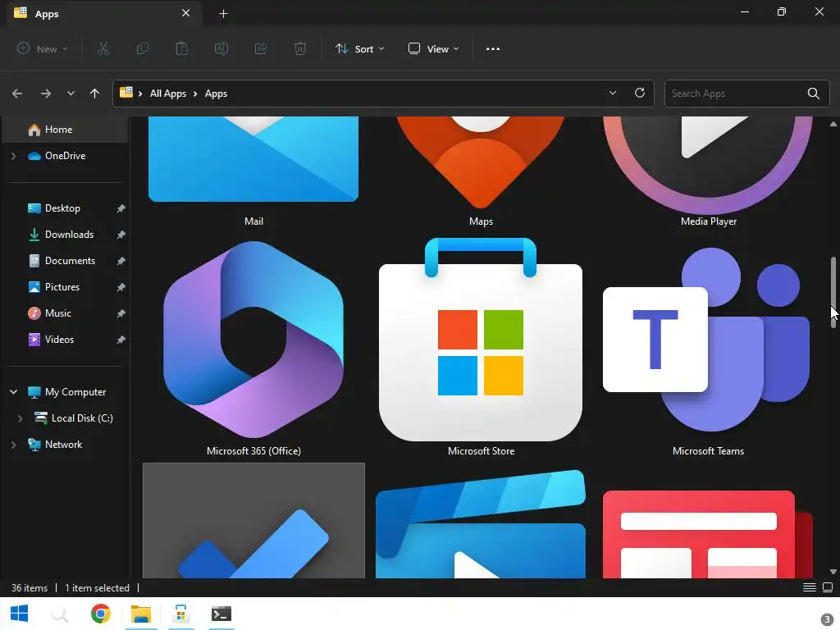Click the Cut scissors icon in toolbar
840x630 pixels.
click(103, 48)
